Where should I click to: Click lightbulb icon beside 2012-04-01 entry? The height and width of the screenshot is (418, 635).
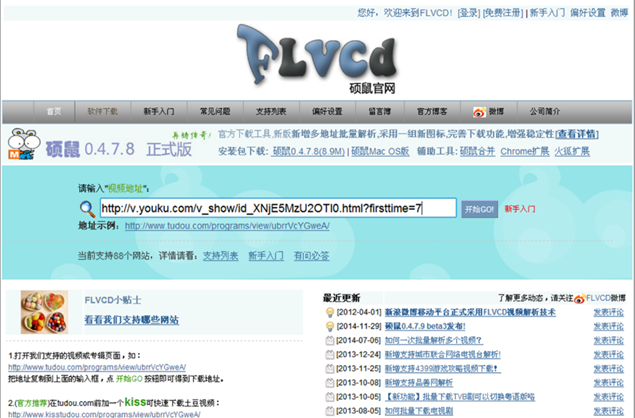tap(330, 312)
